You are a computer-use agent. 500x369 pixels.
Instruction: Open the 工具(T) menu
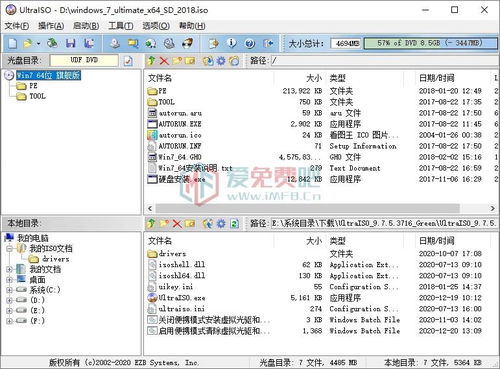coord(121,26)
